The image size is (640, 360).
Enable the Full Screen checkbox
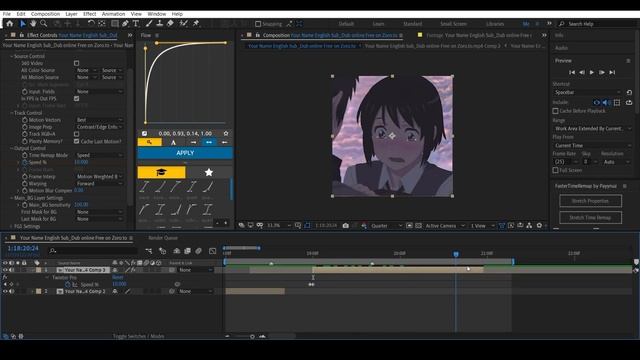556,170
